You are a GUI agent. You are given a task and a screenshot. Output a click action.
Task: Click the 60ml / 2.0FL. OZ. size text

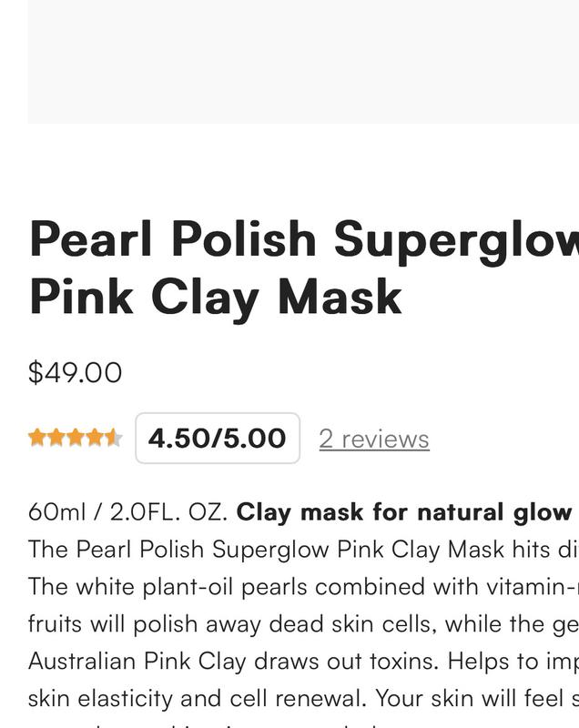[128, 512]
